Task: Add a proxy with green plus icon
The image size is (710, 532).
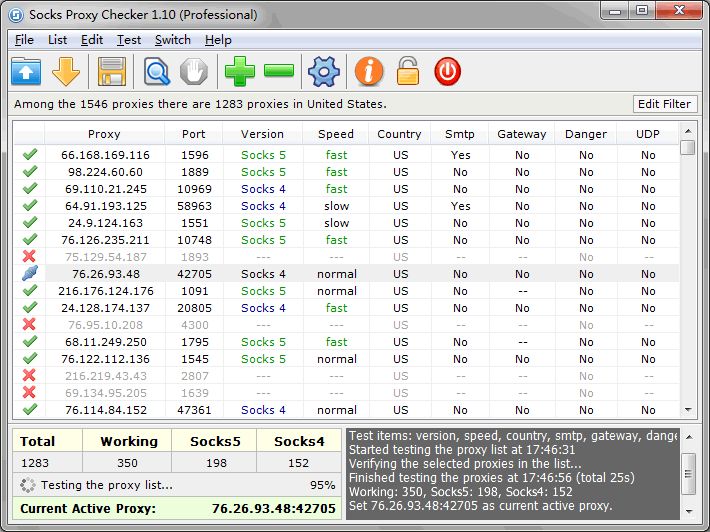Action: pos(239,71)
